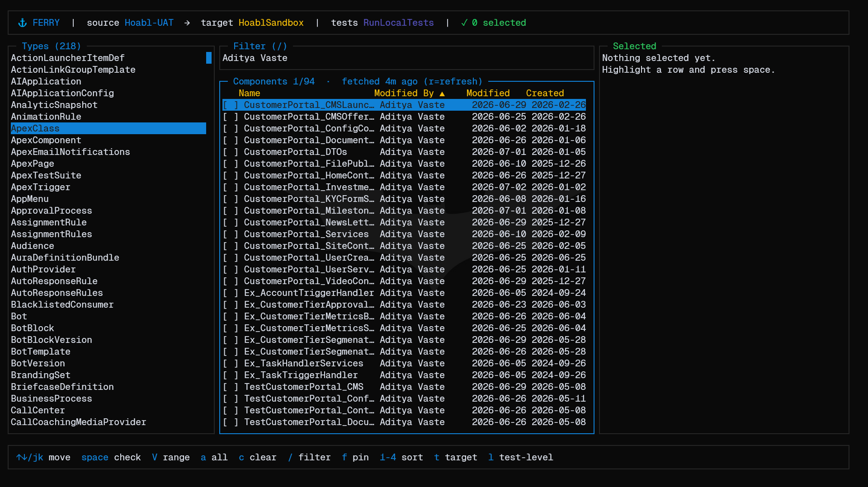Click the ascending sort arrow on Modified By
The width and height of the screenshot is (868, 487).
[442, 94]
